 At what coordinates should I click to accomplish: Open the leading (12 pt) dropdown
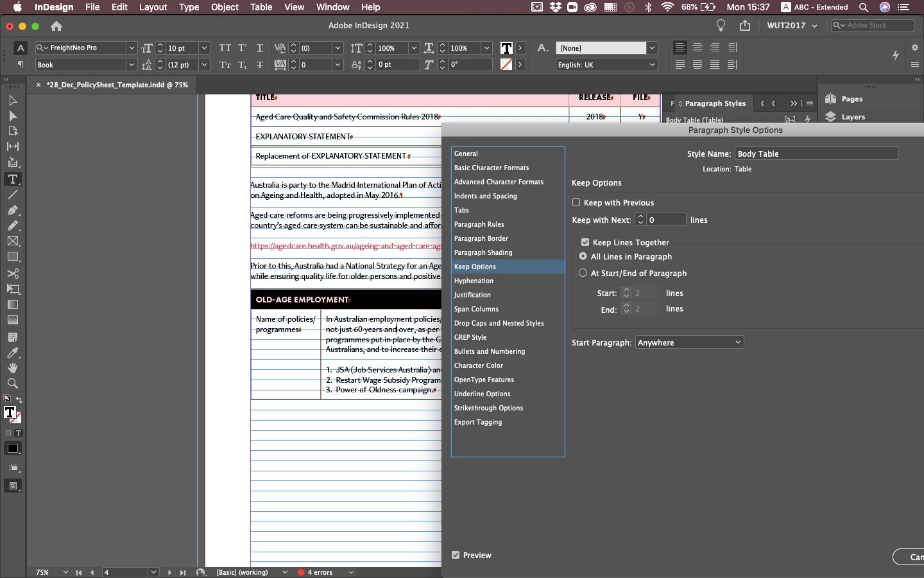[x=204, y=65]
